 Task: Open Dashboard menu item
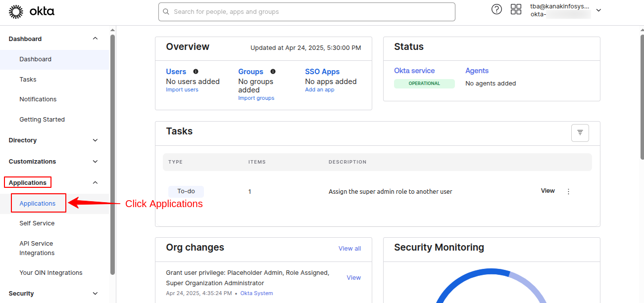point(54,59)
